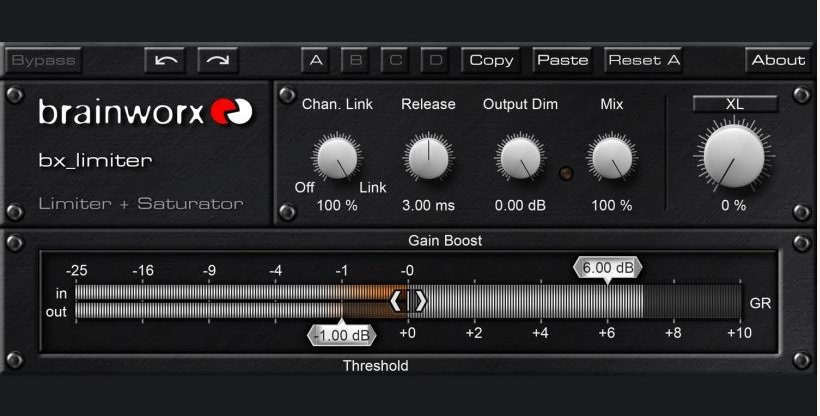Click the Paste button
This screenshot has width=820, height=416.
(x=563, y=60)
